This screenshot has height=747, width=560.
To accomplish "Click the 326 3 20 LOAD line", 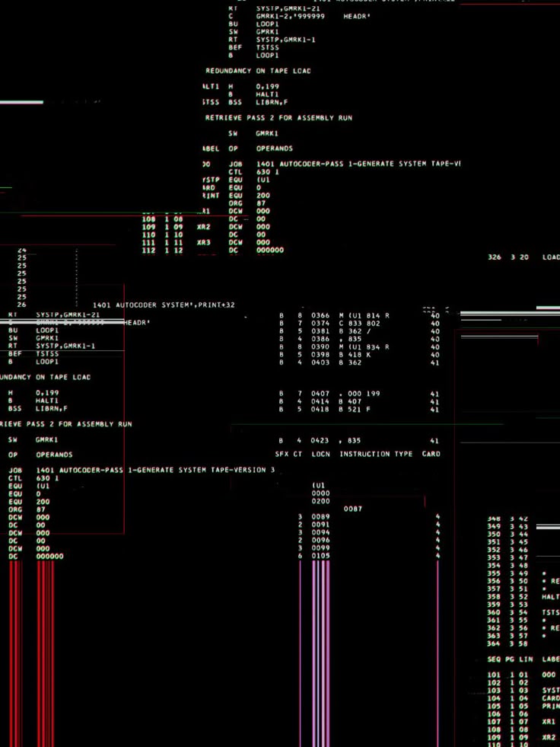I will pos(523,257).
